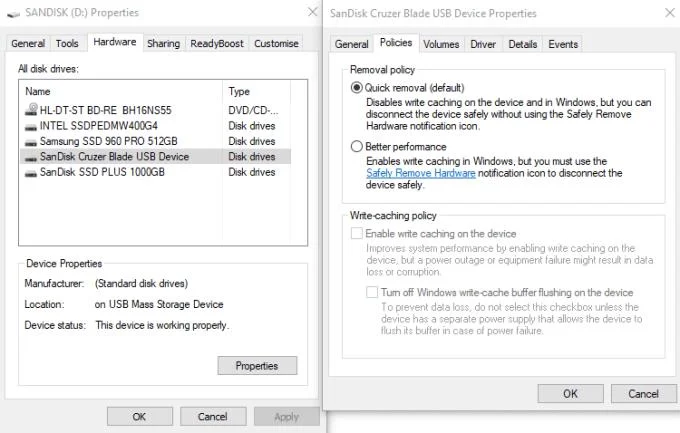Switch to the Hardware tab
The height and width of the screenshot is (433, 680).
pos(115,42)
